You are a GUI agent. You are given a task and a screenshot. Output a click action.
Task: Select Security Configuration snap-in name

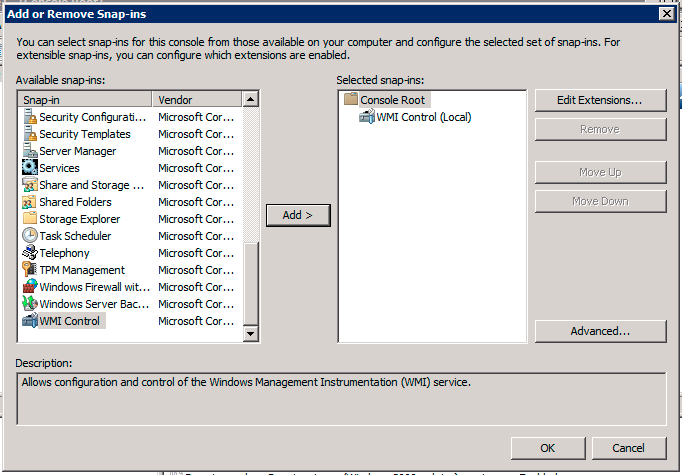pos(93,117)
